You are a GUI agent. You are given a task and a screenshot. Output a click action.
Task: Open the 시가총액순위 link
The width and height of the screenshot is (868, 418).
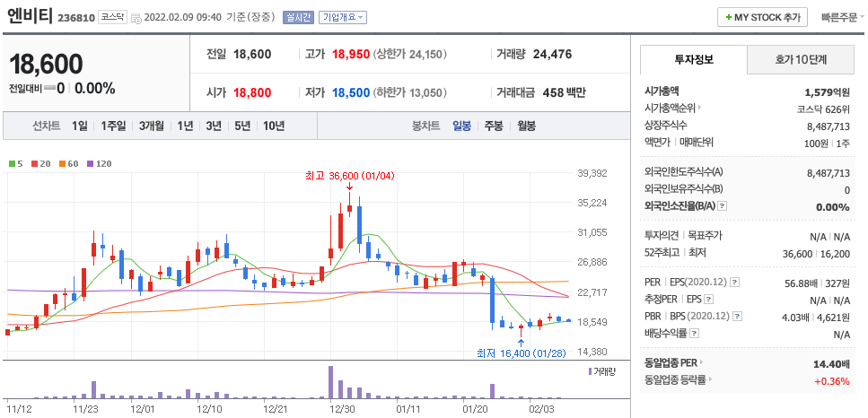tap(670, 109)
